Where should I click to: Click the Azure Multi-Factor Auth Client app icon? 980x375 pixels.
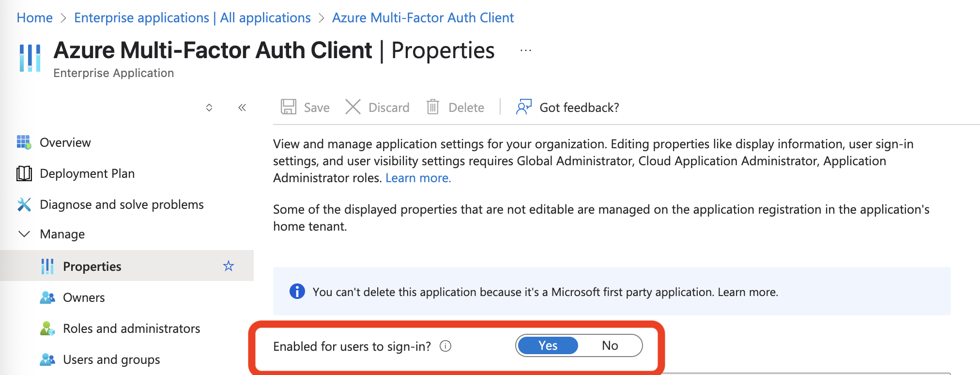click(30, 58)
